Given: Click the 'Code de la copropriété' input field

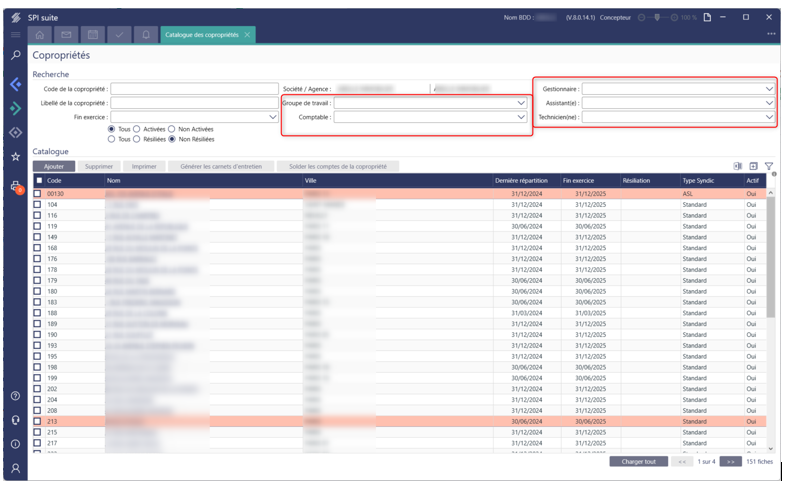Looking at the screenshot, I should pyautogui.click(x=194, y=89).
